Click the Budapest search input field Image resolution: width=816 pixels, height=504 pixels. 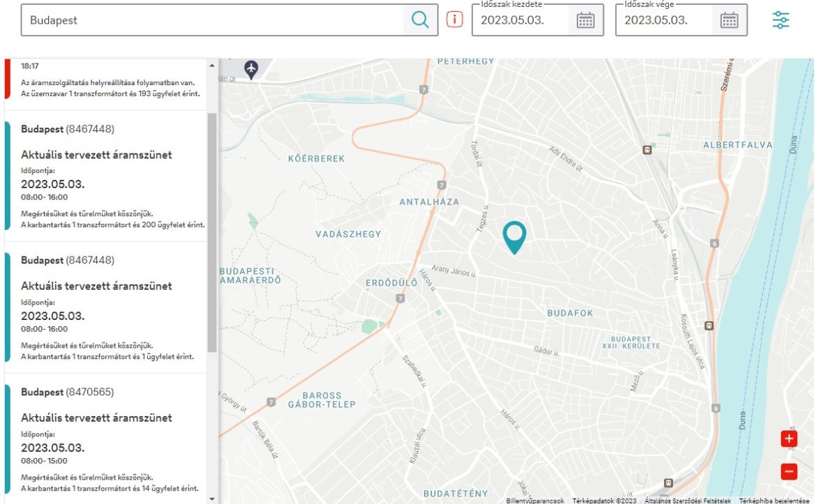pos(213,20)
